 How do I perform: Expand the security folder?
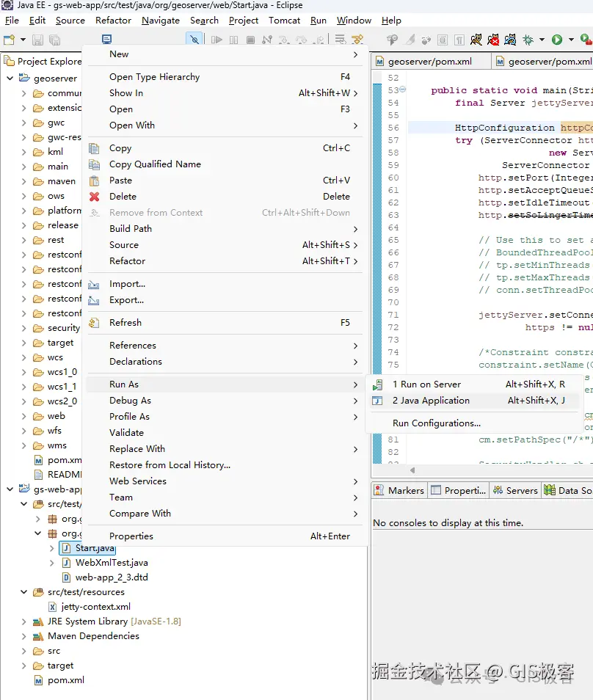[24, 328]
